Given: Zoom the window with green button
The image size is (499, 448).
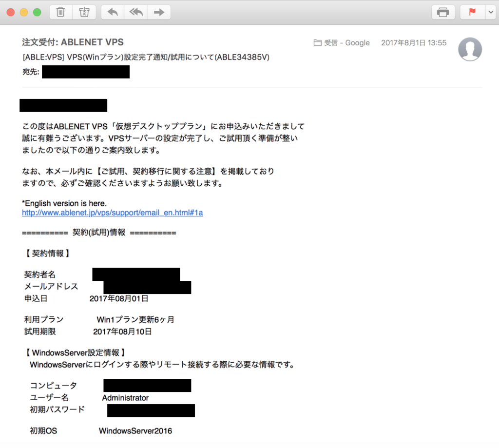Looking at the screenshot, I should pyautogui.click(x=37, y=12).
